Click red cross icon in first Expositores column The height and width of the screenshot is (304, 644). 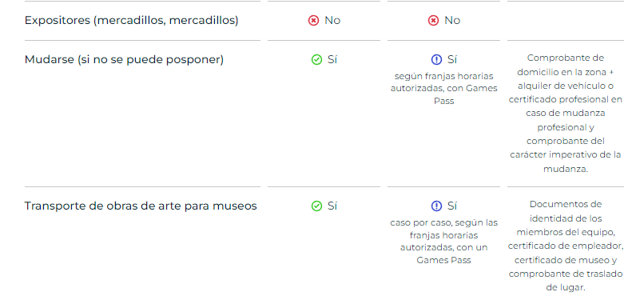(313, 21)
